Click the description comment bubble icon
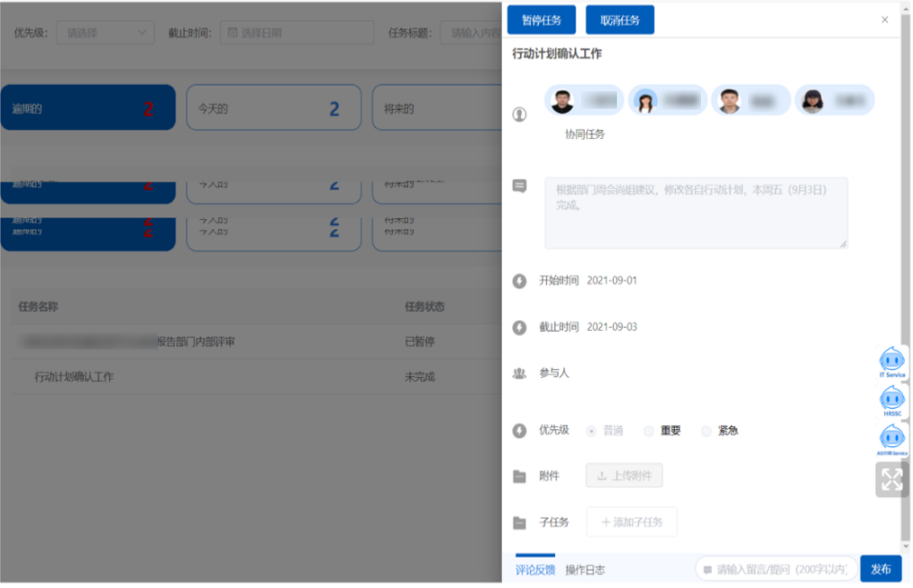The width and height of the screenshot is (913, 588). point(520,186)
